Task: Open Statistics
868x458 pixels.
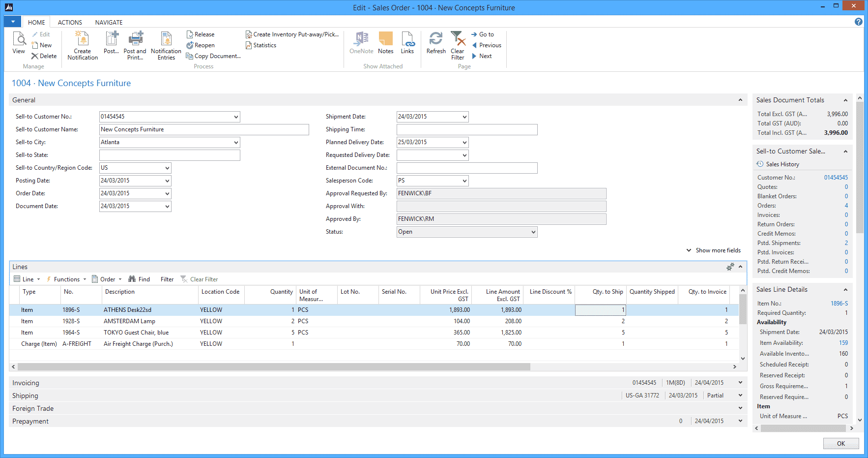Action: point(261,45)
